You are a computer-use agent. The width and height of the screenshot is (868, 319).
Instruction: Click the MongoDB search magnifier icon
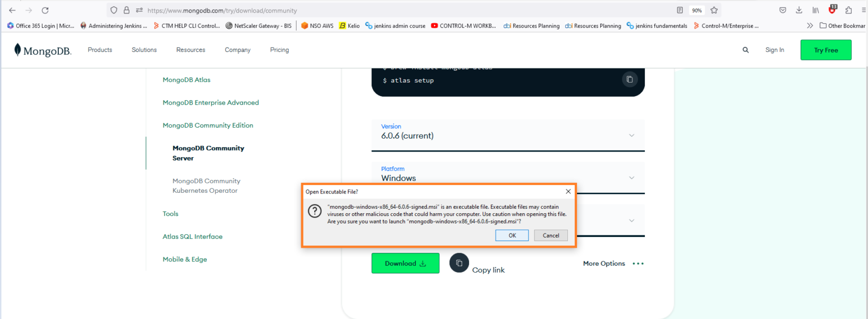745,50
